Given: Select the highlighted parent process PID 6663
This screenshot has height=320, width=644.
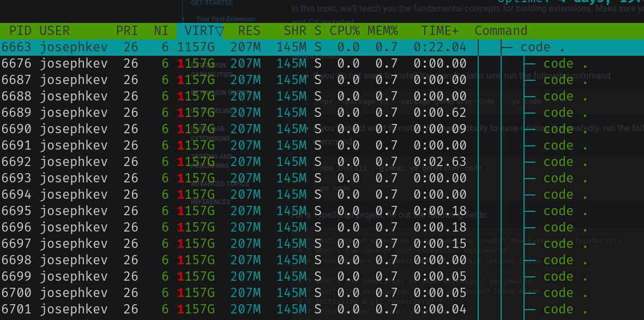Looking at the screenshot, I should coord(16,47).
